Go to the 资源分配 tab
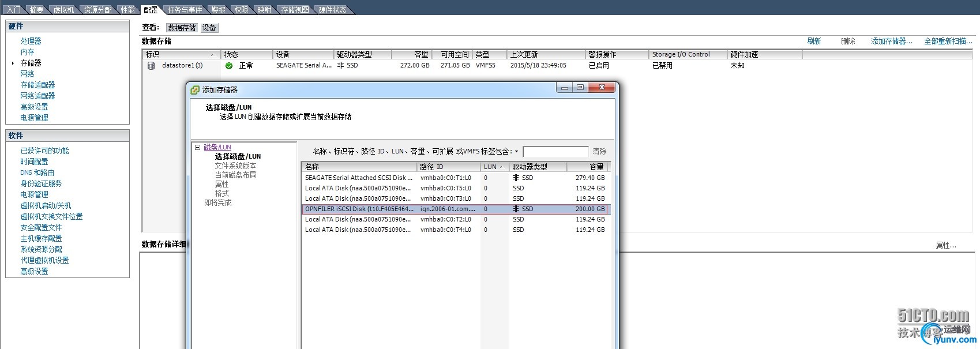 click(97, 10)
